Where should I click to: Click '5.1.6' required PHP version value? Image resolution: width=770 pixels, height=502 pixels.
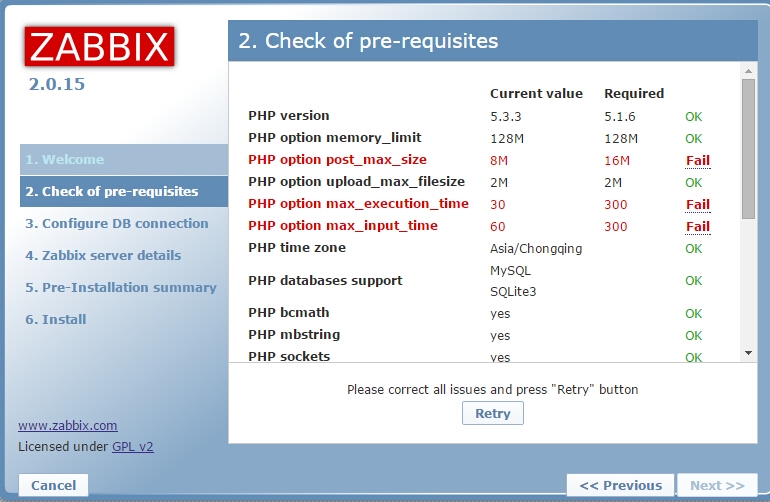620,117
